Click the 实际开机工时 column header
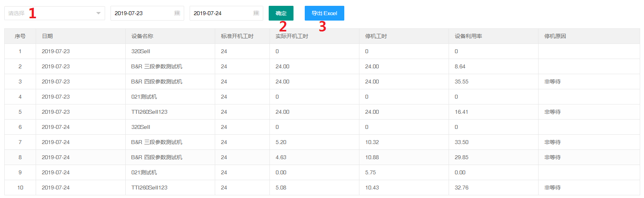Screen dimensions: 644x198 coord(292,36)
